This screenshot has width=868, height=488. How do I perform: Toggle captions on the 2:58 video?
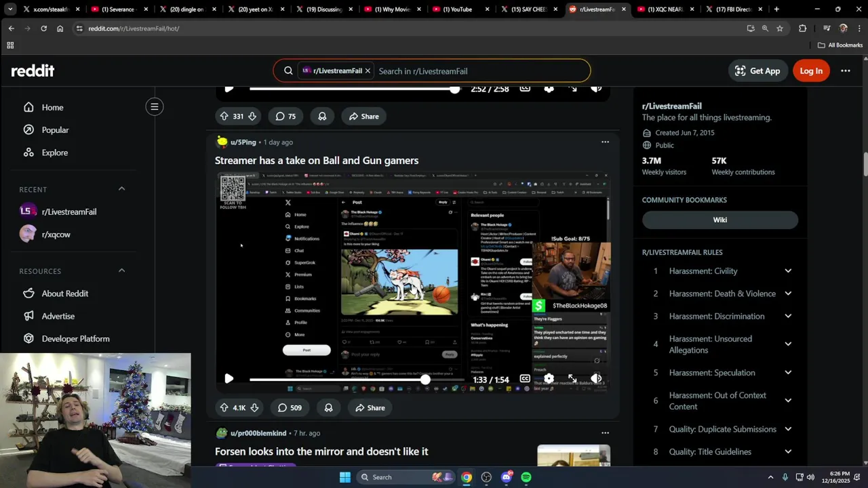(525, 89)
